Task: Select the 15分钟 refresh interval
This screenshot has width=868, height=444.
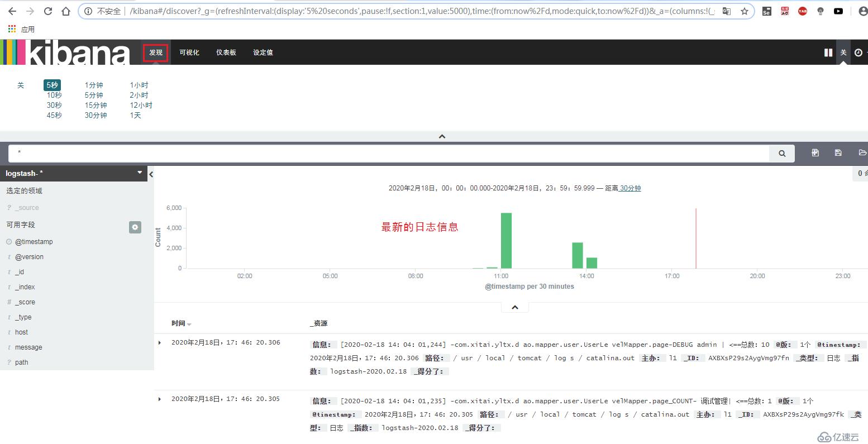Action: pos(96,106)
